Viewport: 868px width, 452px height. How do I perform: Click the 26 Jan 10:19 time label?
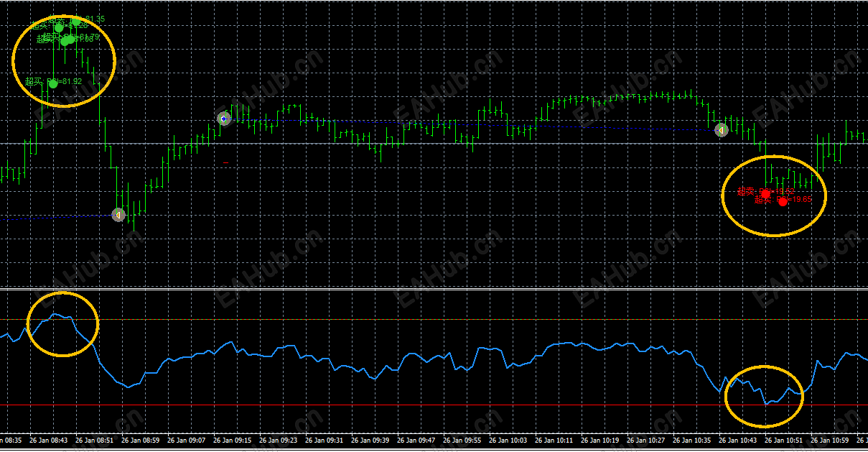(x=599, y=440)
